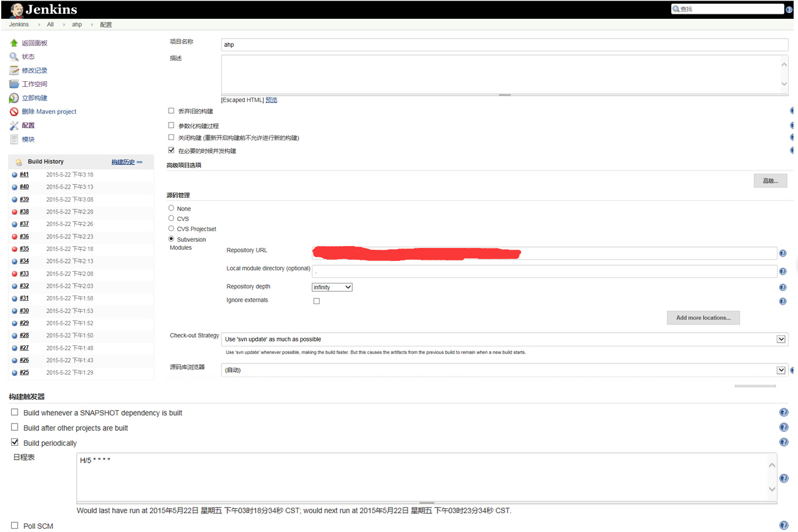Check the Poll SCM option
Viewport: 798px width, 532px height.
[x=14, y=525]
